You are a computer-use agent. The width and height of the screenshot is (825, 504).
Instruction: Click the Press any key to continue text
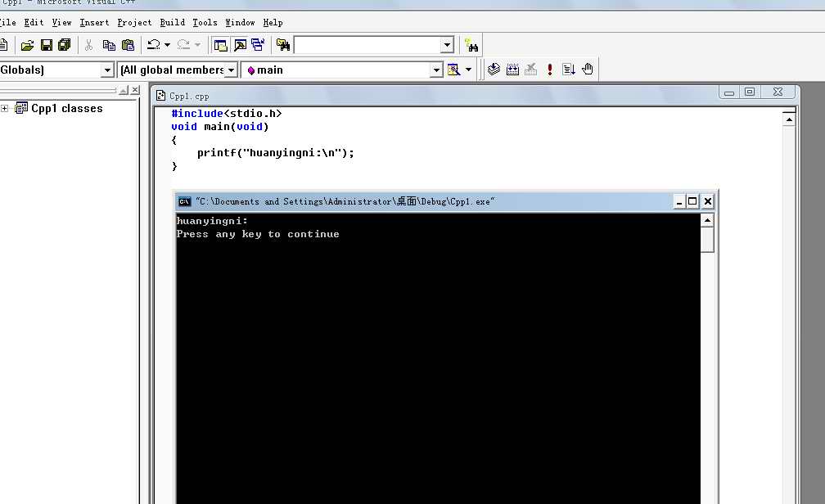point(258,234)
